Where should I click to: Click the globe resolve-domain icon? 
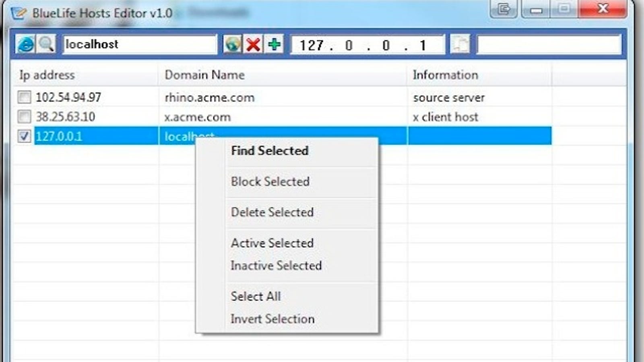[233, 44]
